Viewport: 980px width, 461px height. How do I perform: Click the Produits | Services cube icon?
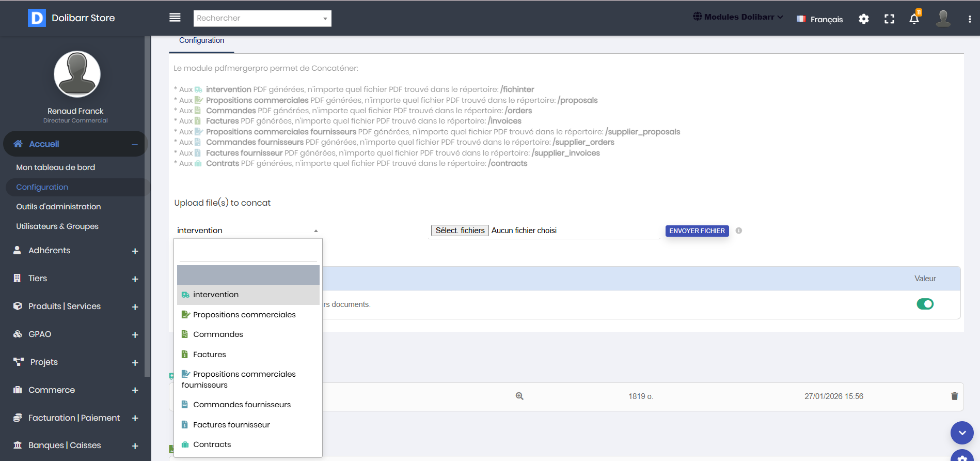pos(18,306)
